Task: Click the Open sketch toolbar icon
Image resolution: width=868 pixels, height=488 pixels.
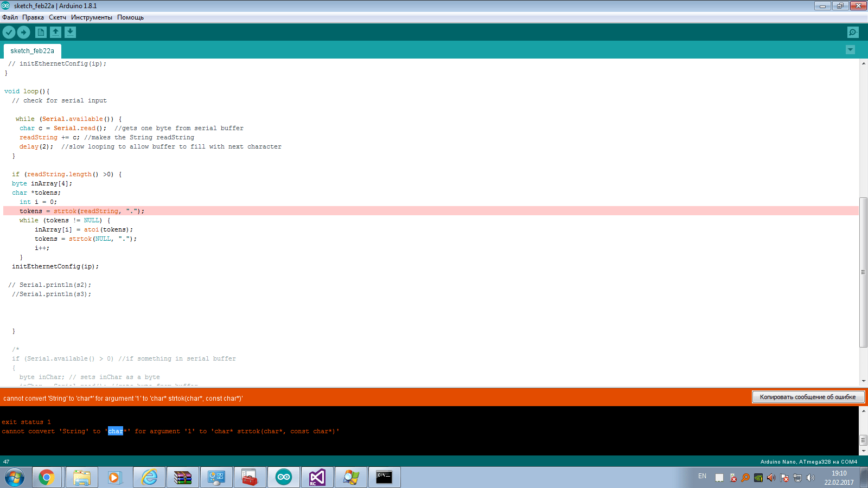Action: coord(55,32)
